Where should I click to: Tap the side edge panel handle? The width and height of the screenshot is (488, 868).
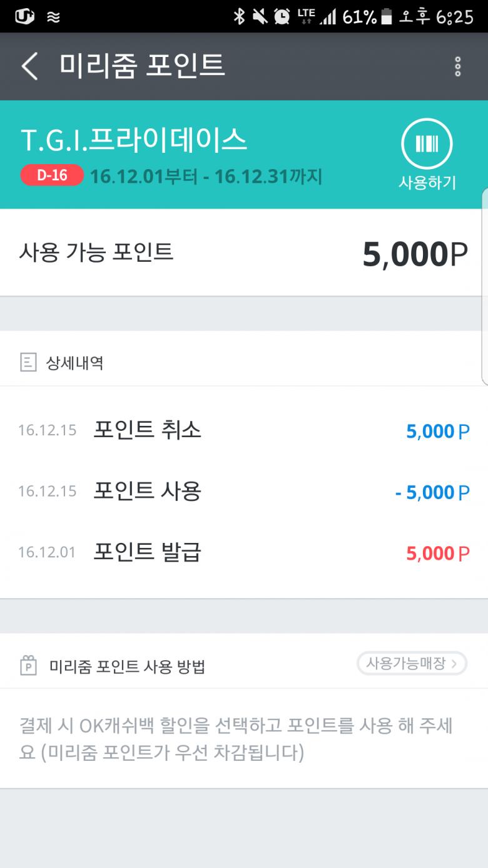point(484,285)
